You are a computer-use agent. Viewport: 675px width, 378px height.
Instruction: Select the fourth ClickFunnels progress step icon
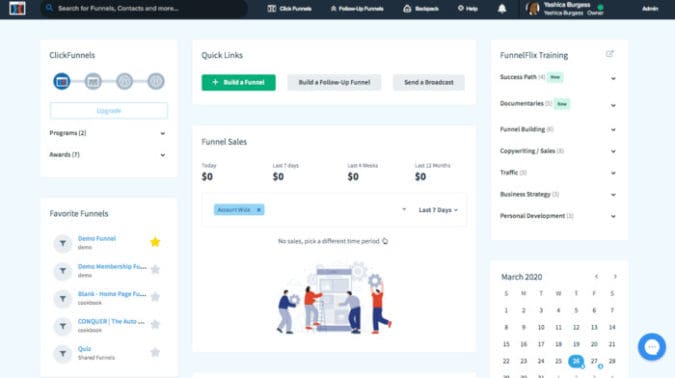[x=156, y=81]
